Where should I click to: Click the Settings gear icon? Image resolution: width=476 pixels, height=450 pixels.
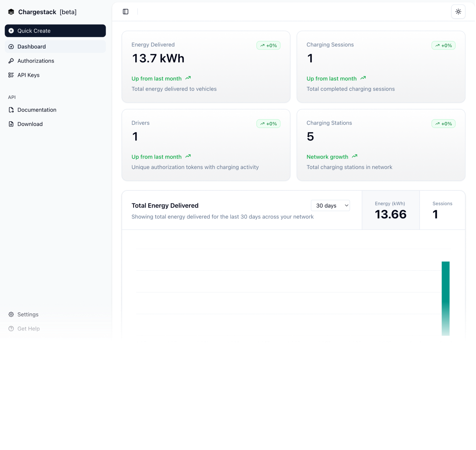point(11,314)
